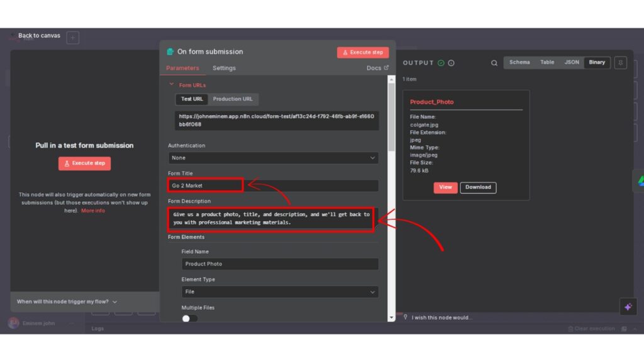The image size is (644, 362).
Task: Open the AI assistant sparkle icon
Action: 627,307
